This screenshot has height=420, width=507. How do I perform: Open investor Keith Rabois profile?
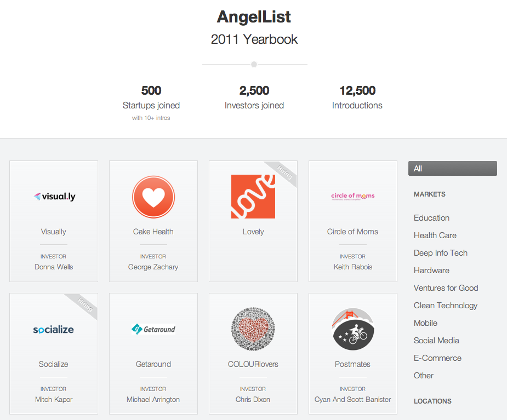tap(353, 267)
